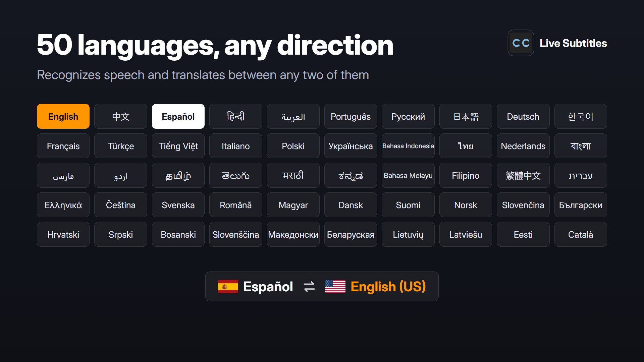Select the Magyar language chip
The image size is (644, 362).
[x=293, y=205]
